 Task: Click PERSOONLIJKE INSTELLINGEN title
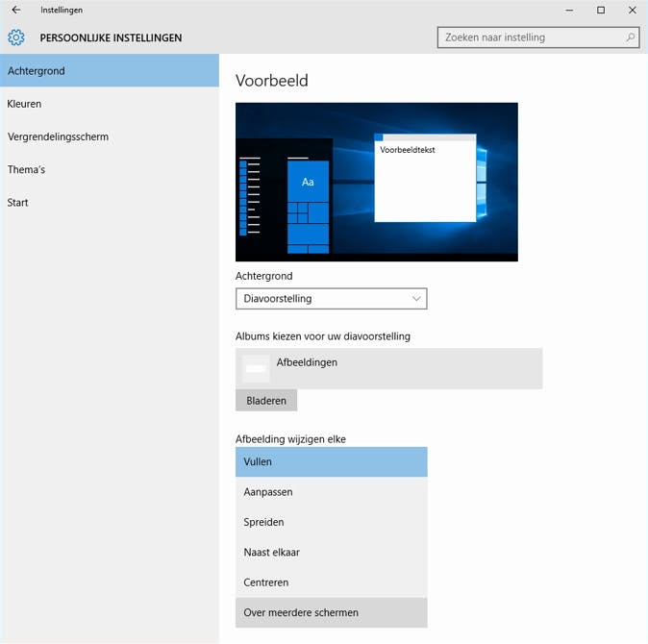[111, 38]
